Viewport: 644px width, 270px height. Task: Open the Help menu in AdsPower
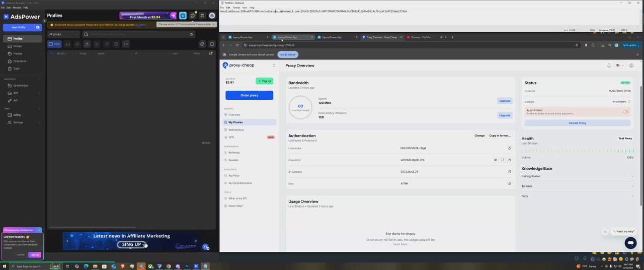(x=26, y=8)
